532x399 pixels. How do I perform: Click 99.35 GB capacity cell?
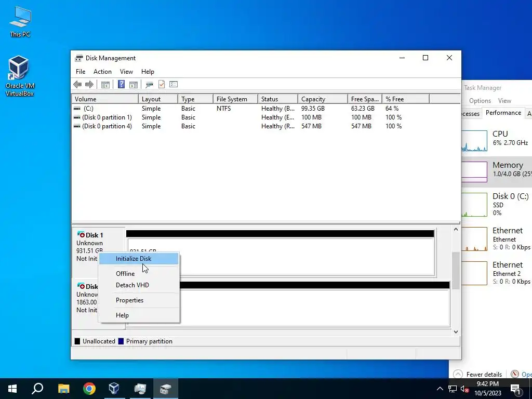pyautogui.click(x=313, y=109)
